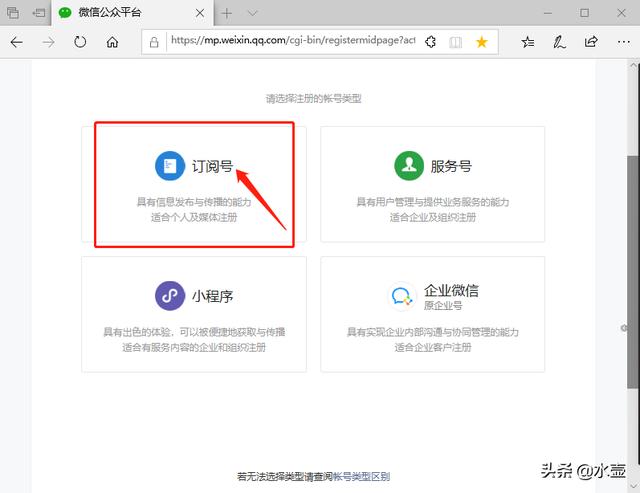Click the 企业微信 chat bubble icon
Image resolution: width=640 pixels, height=493 pixels.
[x=402, y=296]
